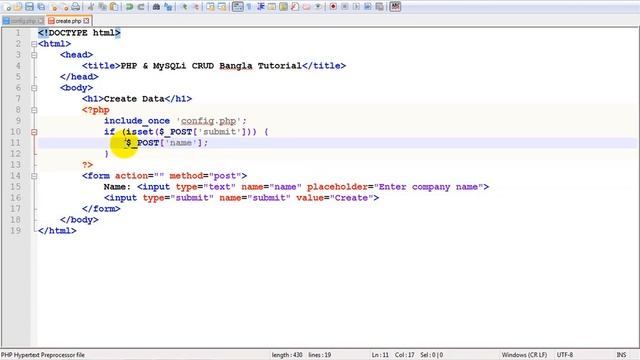This screenshot has width=640, height=360.
Task: Collapse the if block fold marker on line 10
Action: pos(34,132)
